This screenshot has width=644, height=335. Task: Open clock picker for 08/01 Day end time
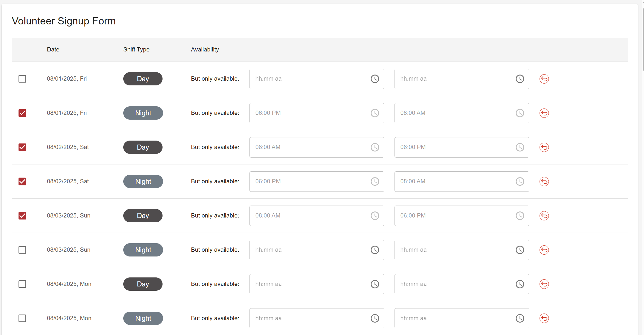[x=520, y=79]
